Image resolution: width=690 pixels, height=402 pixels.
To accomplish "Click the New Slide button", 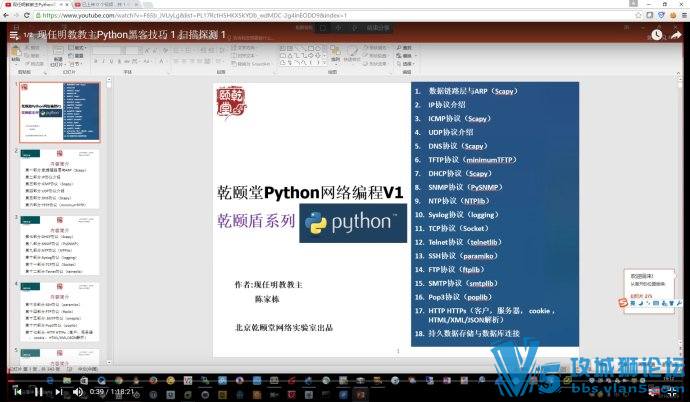I will click(x=58, y=56).
